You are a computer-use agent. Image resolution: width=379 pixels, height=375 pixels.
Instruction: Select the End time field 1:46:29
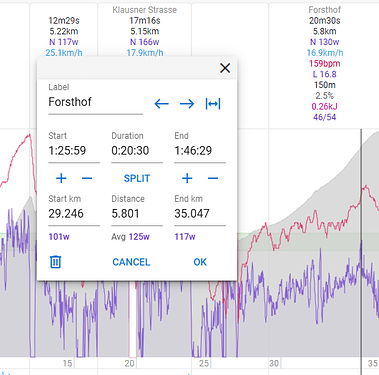pyautogui.click(x=200, y=151)
